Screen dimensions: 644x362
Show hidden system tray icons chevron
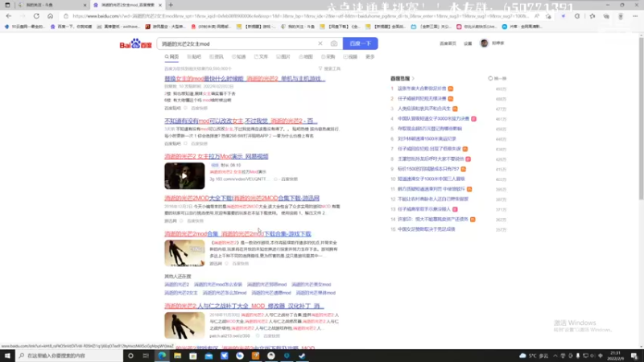coord(555,356)
